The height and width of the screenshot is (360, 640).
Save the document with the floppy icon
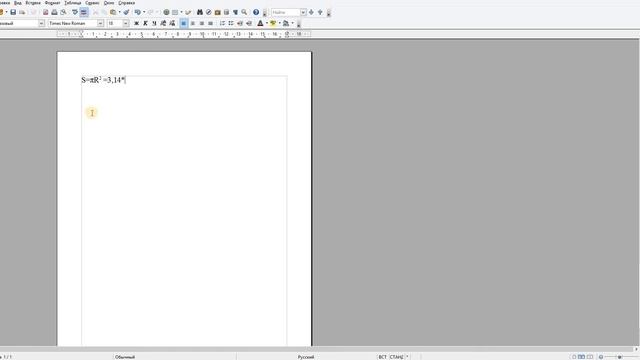point(13,12)
